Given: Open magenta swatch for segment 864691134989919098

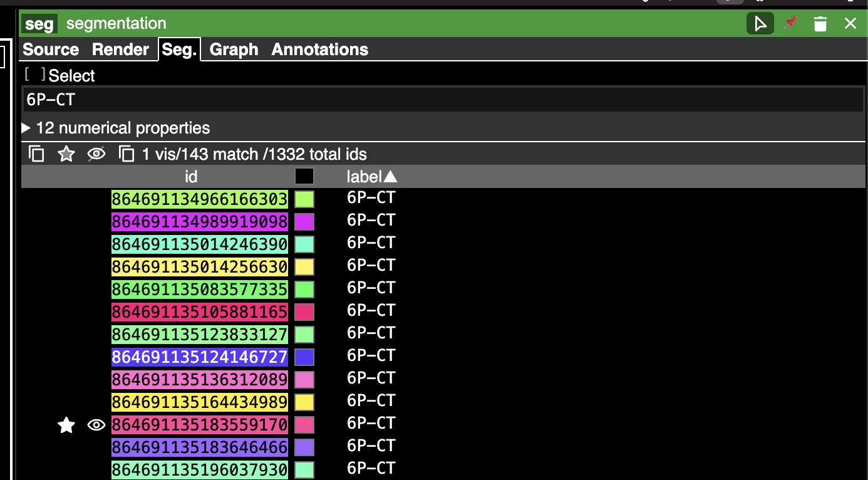Looking at the screenshot, I should click(304, 222).
